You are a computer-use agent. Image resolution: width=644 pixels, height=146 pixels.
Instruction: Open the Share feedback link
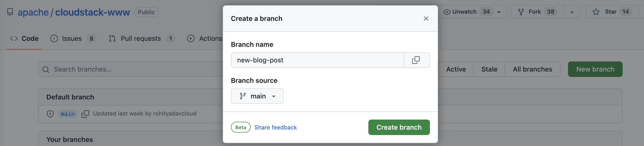pos(275,128)
